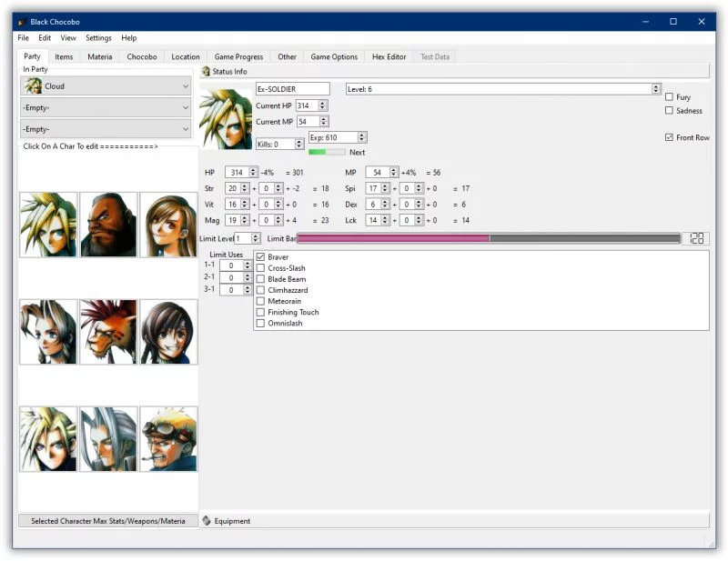Enable the Sadness status checkbox

pos(669,110)
